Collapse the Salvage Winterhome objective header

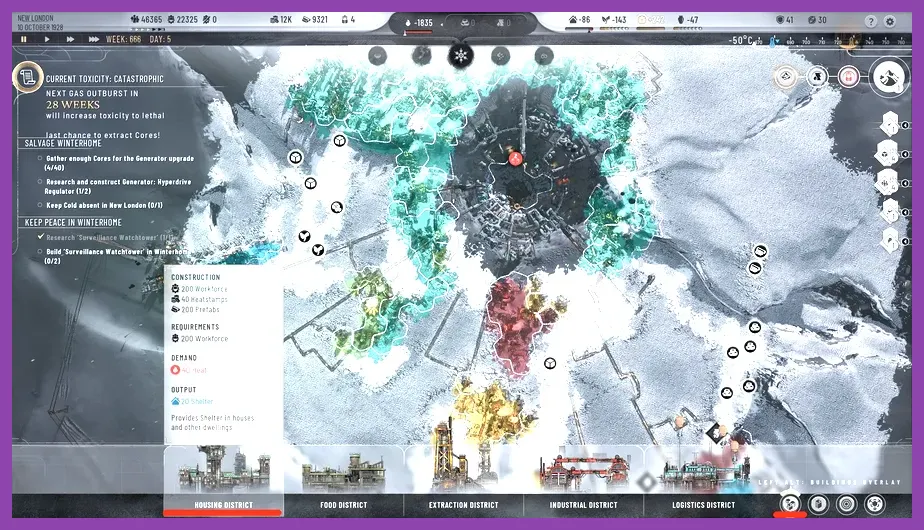pos(63,143)
